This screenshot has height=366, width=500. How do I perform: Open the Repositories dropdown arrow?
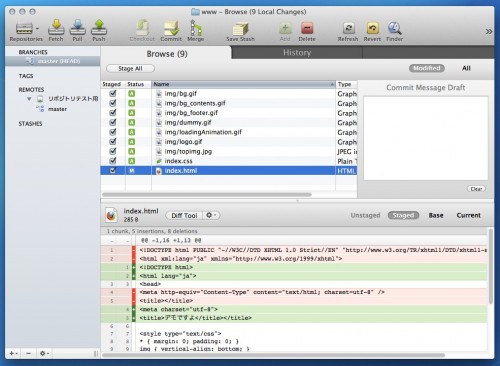pos(37,29)
